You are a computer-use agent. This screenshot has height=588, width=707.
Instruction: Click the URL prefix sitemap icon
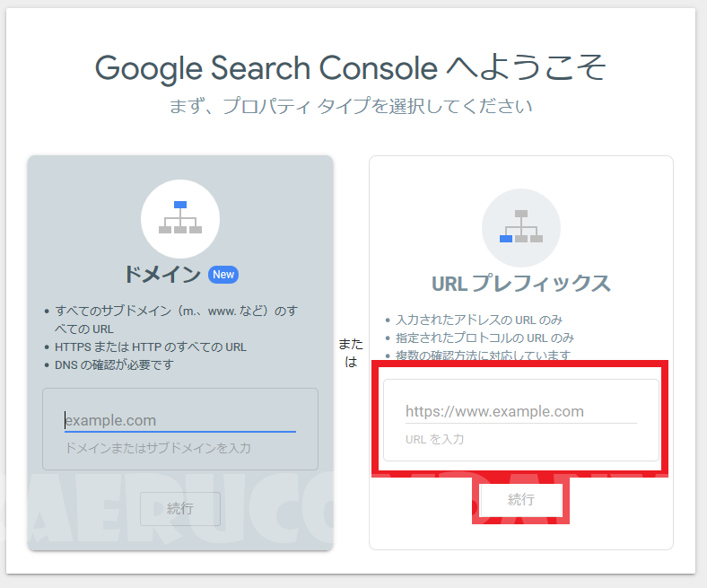[520, 226]
